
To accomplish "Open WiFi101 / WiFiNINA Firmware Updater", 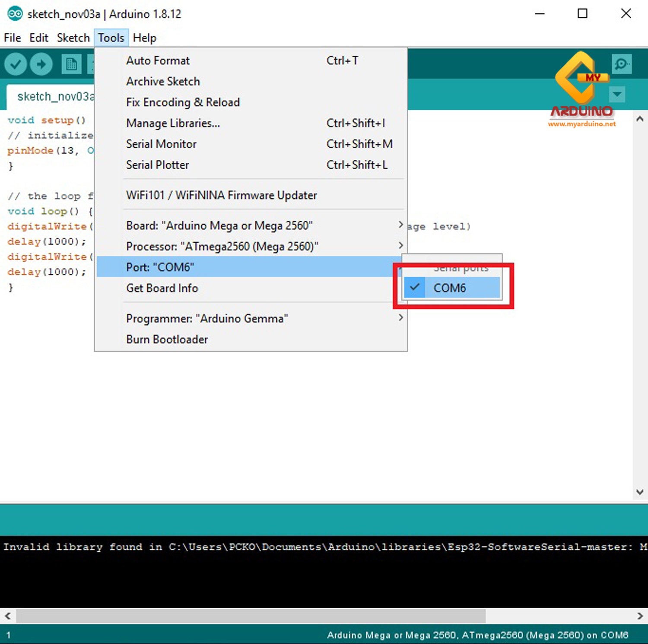I will point(221,195).
